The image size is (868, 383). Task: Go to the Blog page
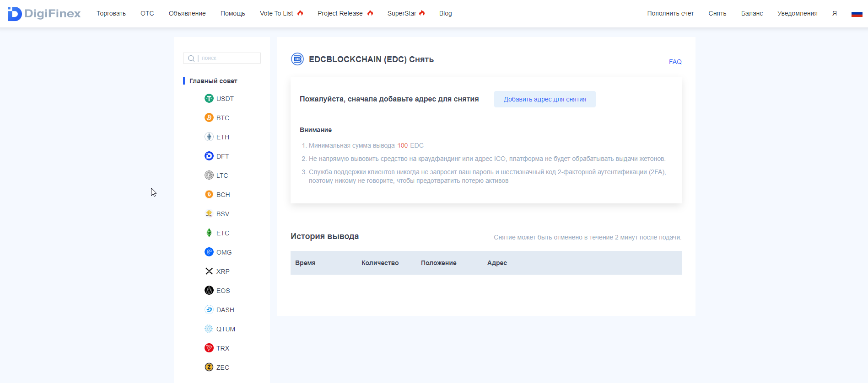(x=446, y=13)
